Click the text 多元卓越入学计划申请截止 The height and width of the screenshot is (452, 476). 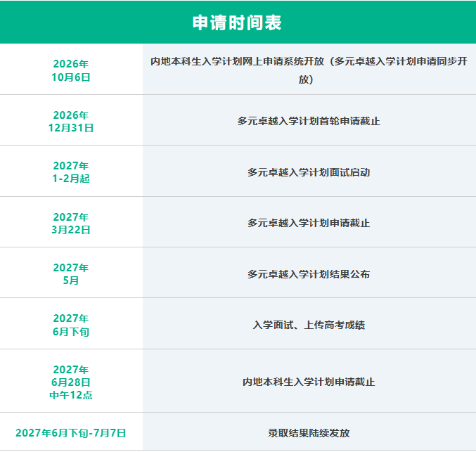(309, 223)
